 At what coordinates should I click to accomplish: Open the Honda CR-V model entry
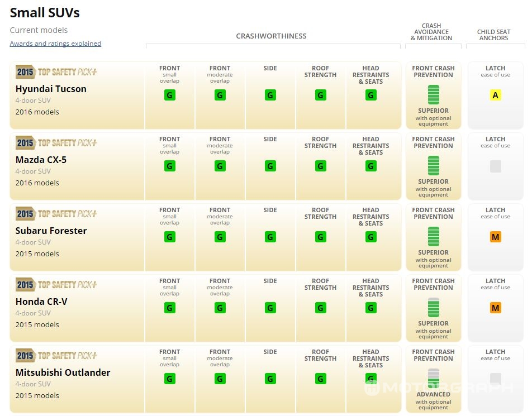pyautogui.click(x=41, y=302)
